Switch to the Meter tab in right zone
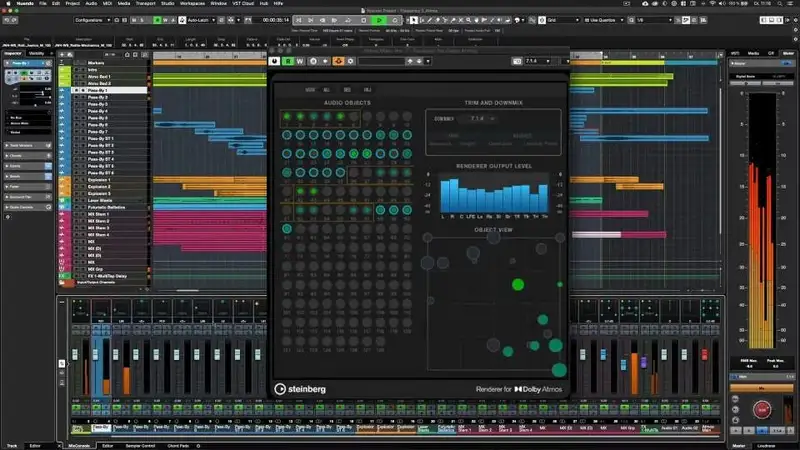The height and width of the screenshot is (450, 800). tap(788, 53)
